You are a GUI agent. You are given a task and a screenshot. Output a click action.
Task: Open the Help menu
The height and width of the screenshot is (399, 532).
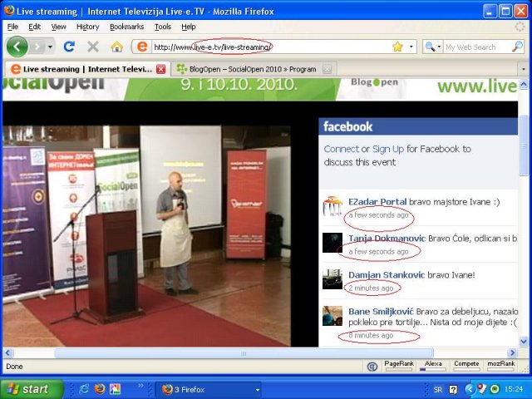pyautogui.click(x=189, y=27)
